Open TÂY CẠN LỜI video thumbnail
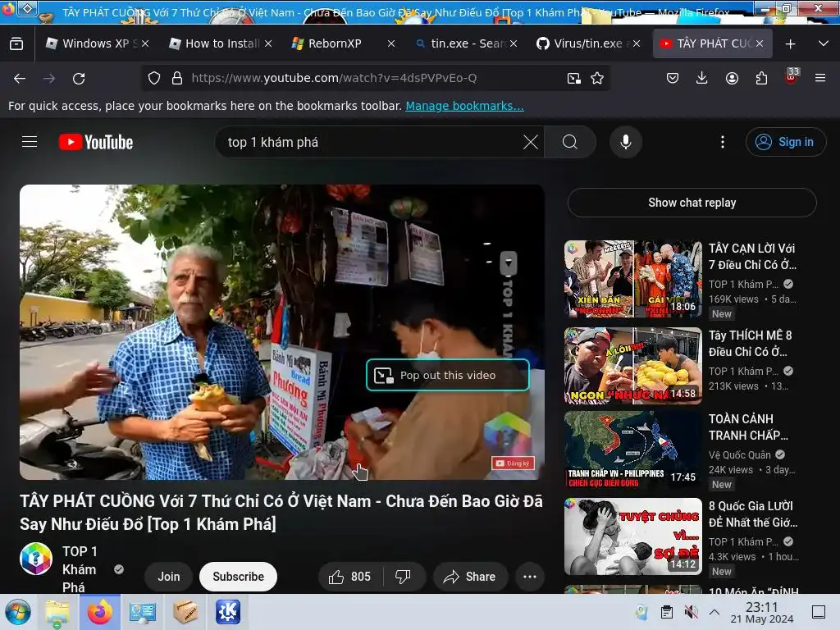This screenshot has width=840, height=630. tap(633, 279)
